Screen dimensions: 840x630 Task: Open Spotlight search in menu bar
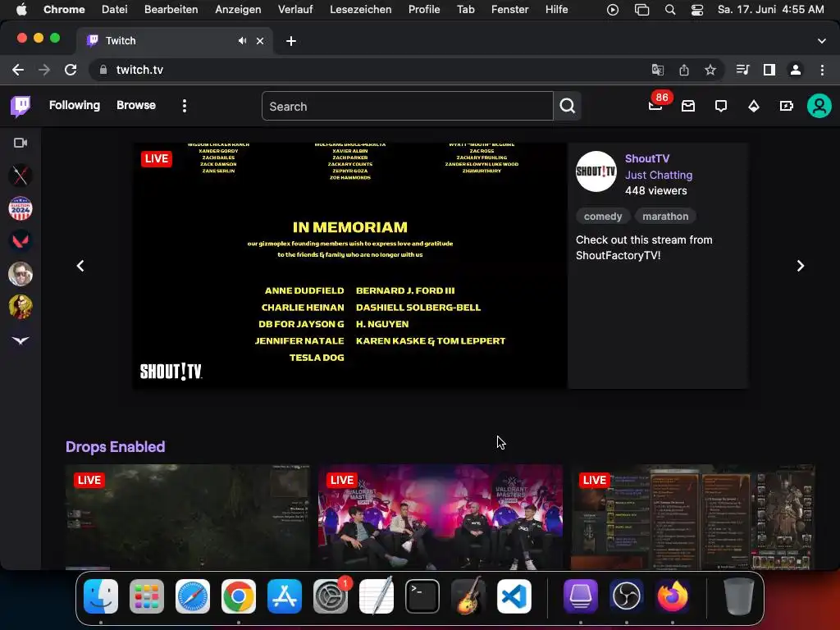669,10
